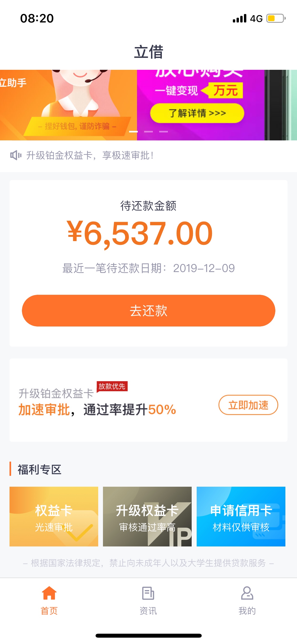The width and height of the screenshot is (297, 644).
Task: Tap the 放款优先 red tag
Action: [x=112, y=386]
